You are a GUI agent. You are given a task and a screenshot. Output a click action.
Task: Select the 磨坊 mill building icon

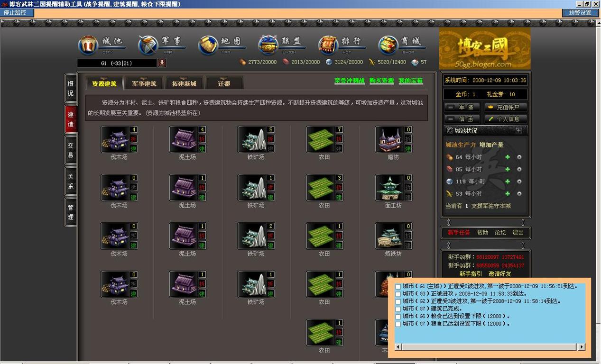388,139
